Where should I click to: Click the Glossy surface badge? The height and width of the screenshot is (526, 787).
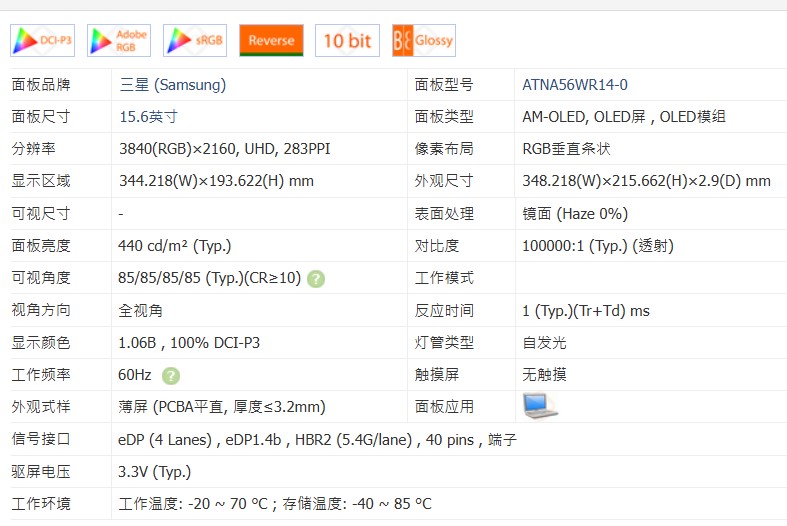click(423, 40)
